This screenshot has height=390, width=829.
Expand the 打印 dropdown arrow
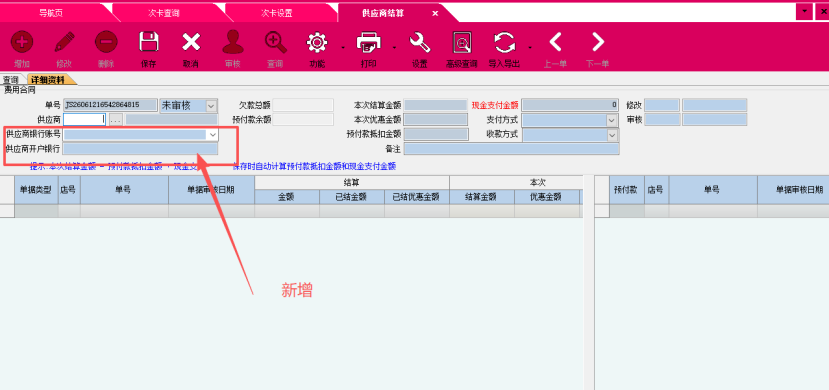coord(394,48)
